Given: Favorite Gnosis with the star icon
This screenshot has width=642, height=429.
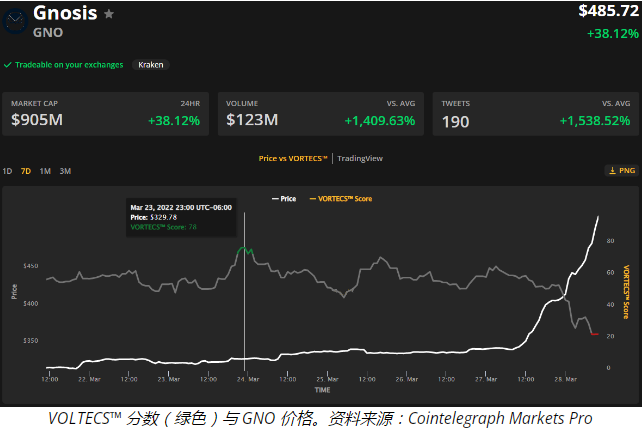Looking at the screenshot, I should pos(109,14).
